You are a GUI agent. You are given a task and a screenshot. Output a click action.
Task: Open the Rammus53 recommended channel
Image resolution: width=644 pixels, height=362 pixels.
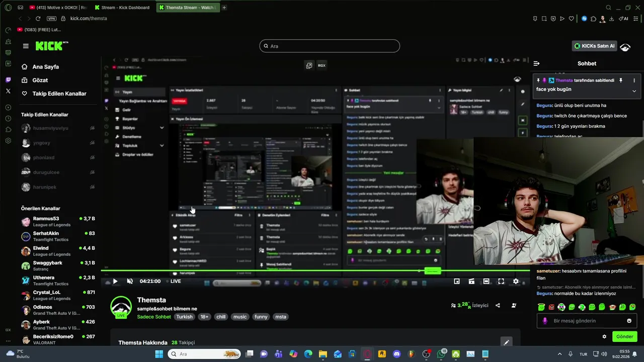(x=58, y=221)
